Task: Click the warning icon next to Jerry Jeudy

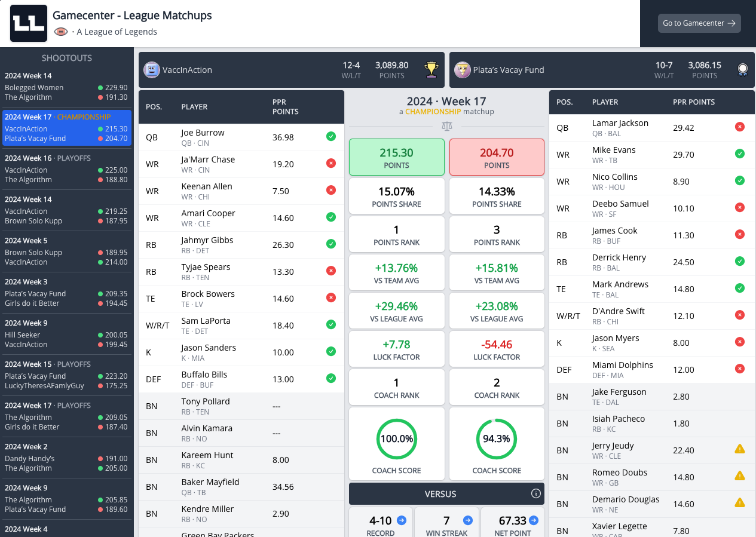Action: (x=739, y=449)
